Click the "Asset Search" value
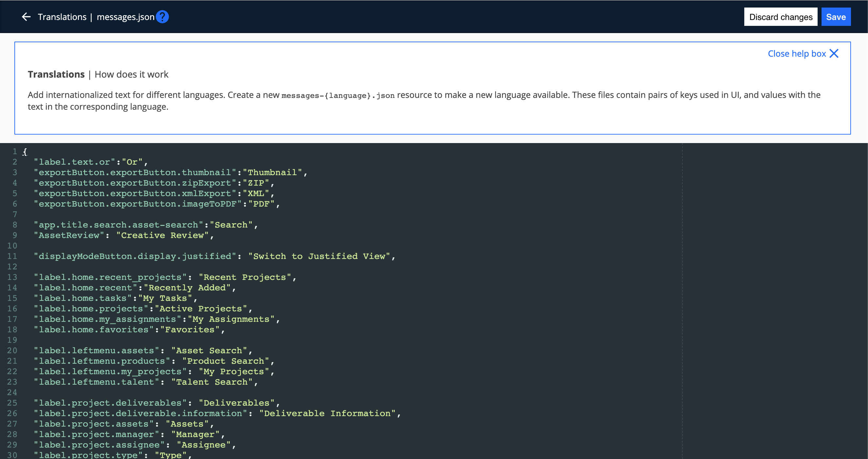 coord(209,350)
